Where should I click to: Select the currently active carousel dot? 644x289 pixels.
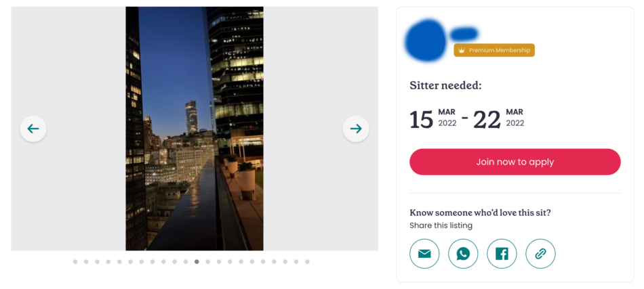(197, 261)
